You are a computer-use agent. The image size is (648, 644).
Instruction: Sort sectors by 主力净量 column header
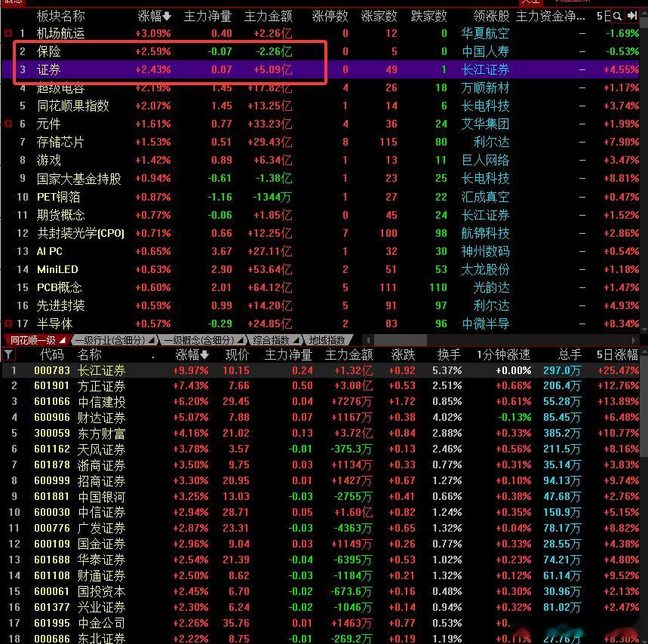coord(207,16)
